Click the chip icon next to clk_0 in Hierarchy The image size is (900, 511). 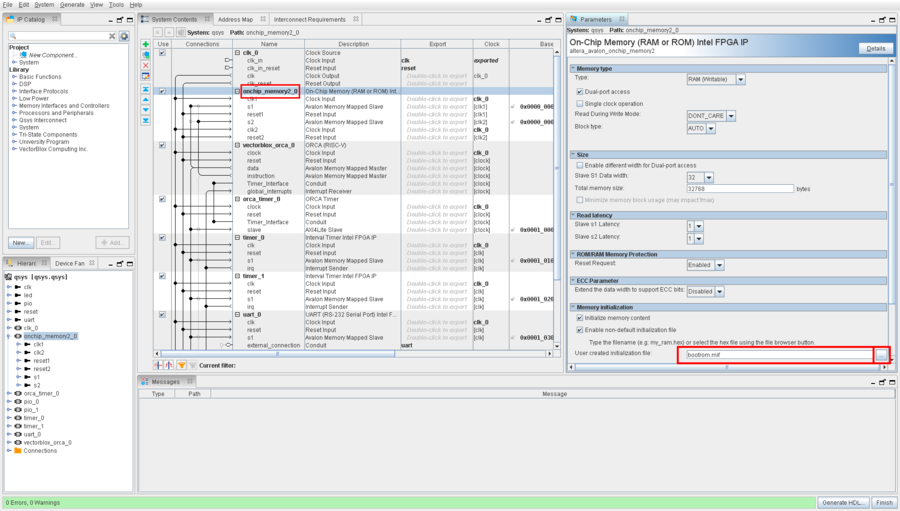pyautogui.click(x=18, y=328)
